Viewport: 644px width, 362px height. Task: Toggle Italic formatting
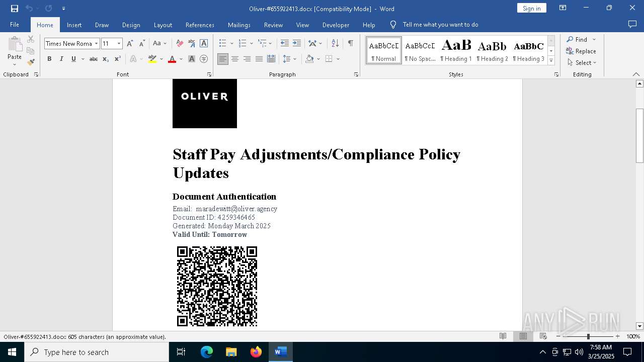coord(61,59)
